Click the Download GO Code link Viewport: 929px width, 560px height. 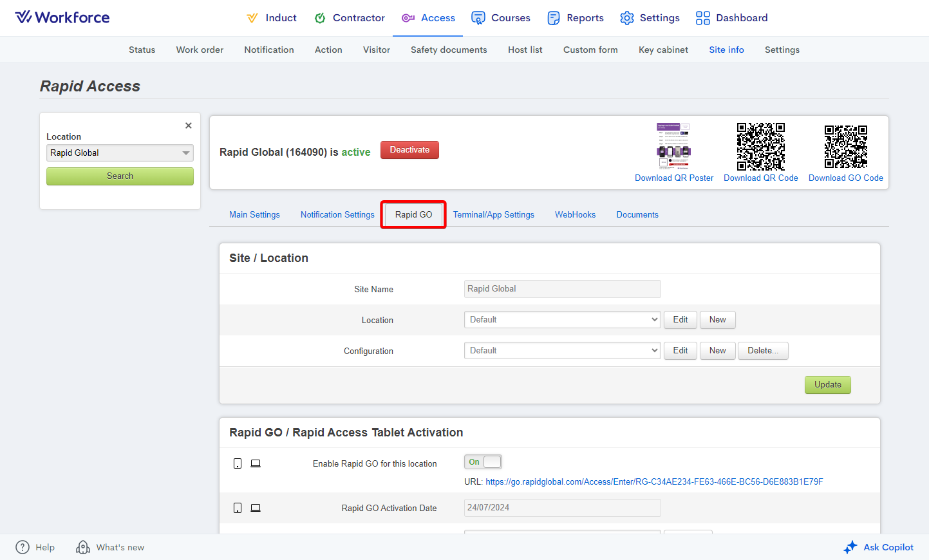pyautogui.click(x=846, y=178)
